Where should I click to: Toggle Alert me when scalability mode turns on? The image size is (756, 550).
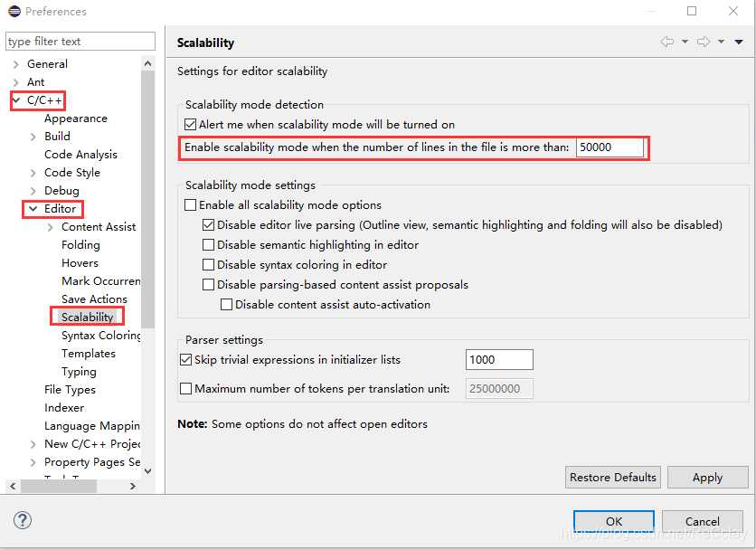(x=191, y=125)
